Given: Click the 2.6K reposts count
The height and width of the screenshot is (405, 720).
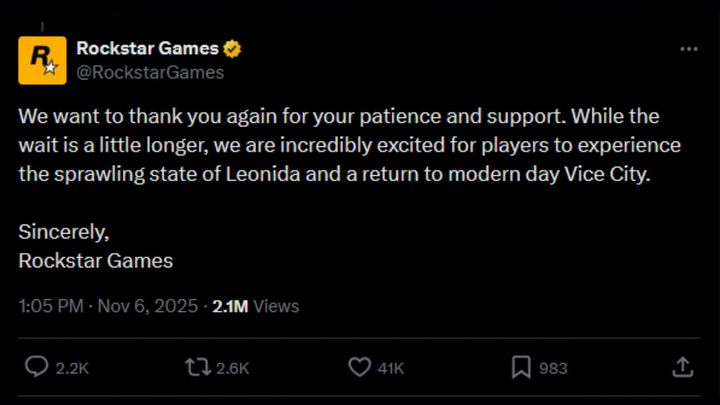Looking at the screenshot, I should (x=232, y=368).
